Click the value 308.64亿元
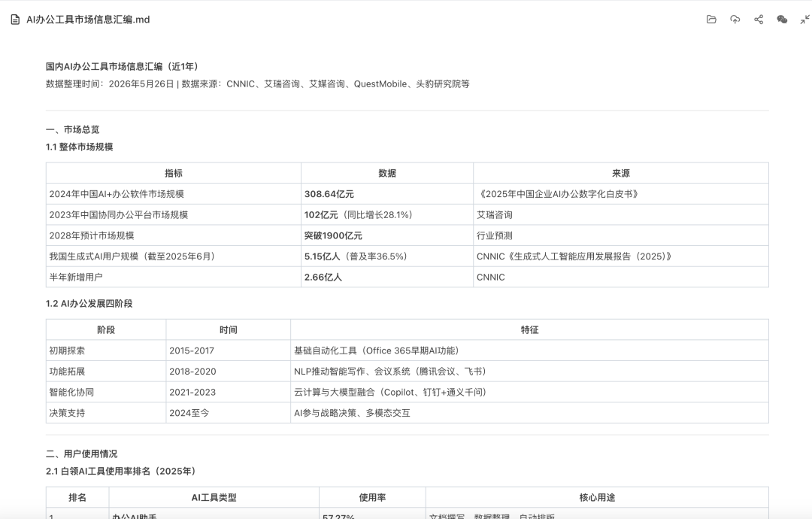 click(x=329, y=194)
